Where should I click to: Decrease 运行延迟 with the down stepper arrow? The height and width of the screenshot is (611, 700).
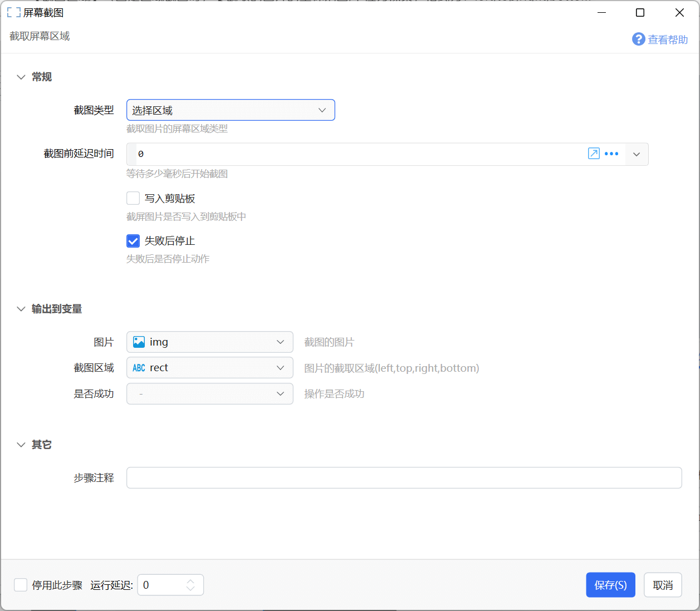pyautogui.click(x=190, y=589)
